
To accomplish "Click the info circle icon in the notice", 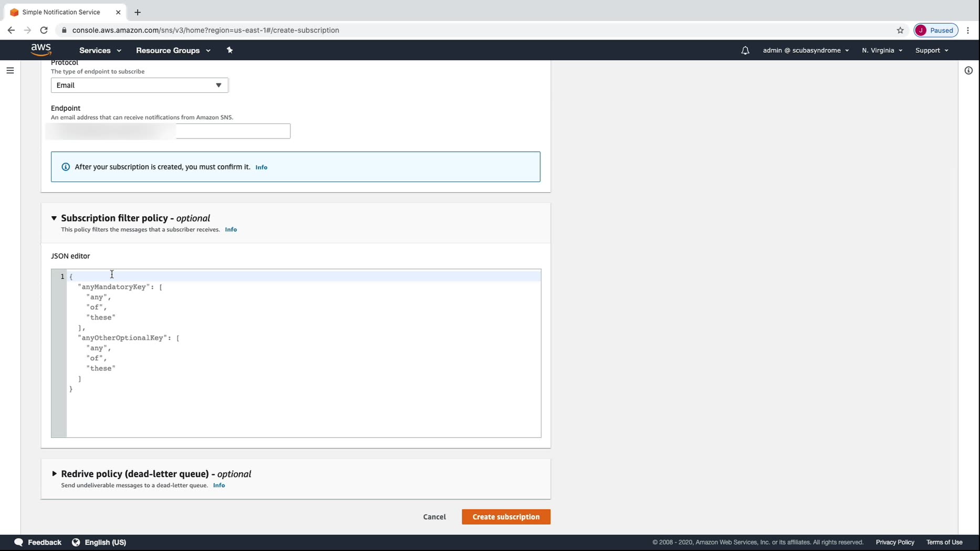I will (66, 167).
